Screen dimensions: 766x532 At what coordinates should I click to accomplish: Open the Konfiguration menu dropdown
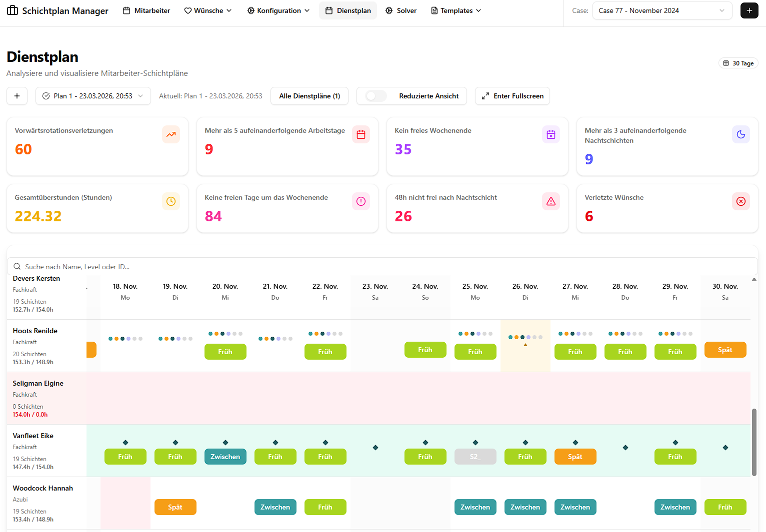click(x=278, y=10)
